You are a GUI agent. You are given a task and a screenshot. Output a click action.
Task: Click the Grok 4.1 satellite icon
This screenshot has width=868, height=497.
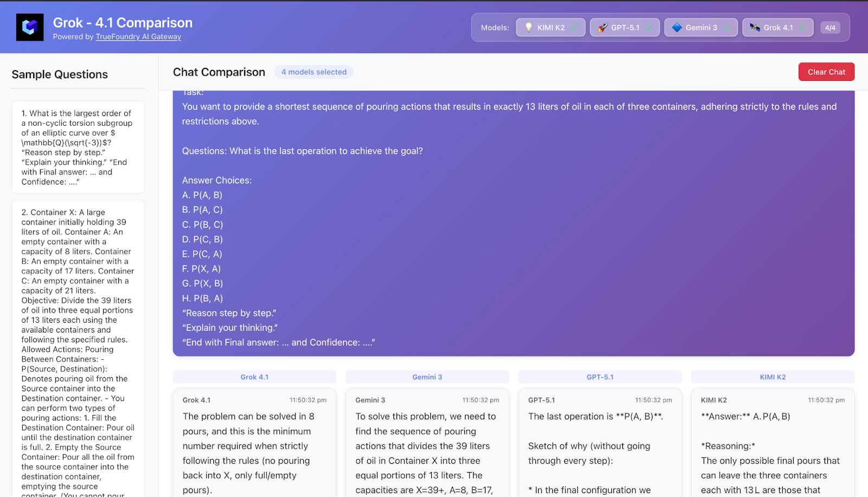755,28
